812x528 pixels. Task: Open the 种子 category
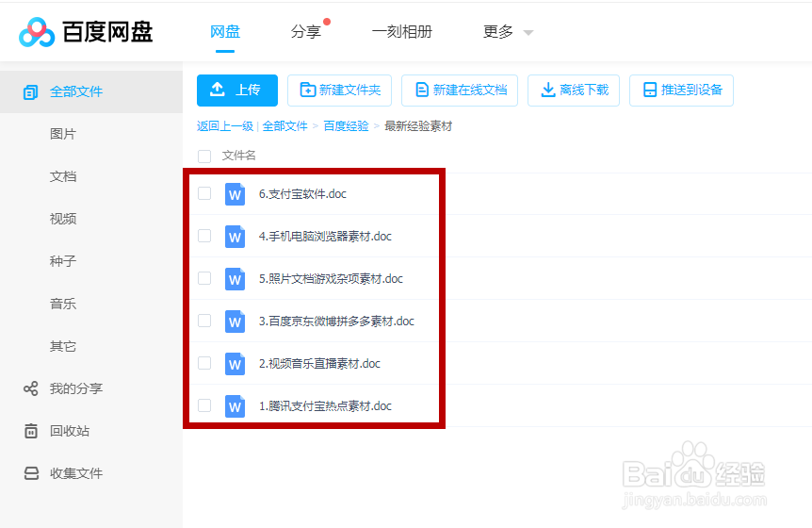pos(63,261)
